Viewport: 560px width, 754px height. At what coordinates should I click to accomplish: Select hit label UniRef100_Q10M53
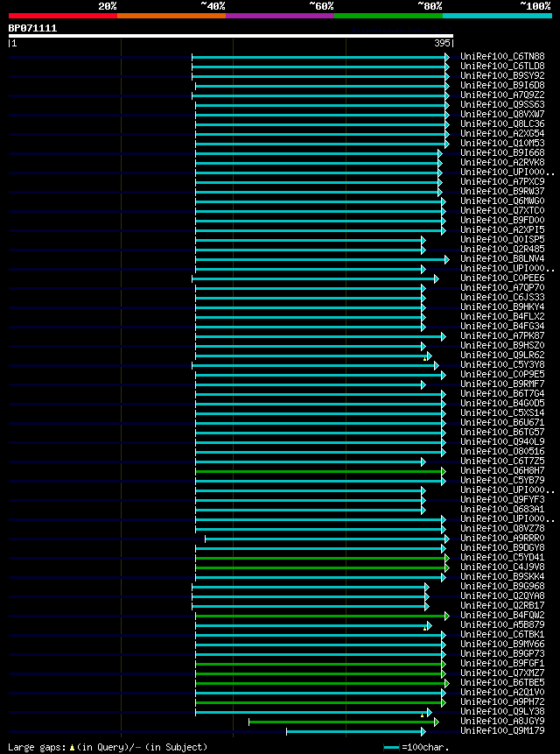[x=503, y=144]
